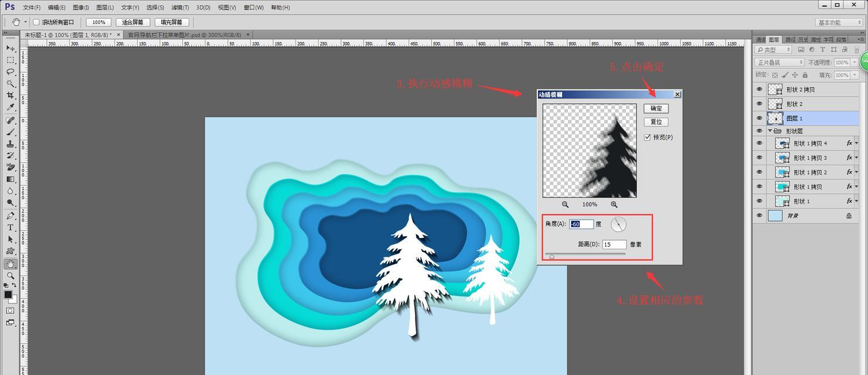Image resolution: width=868 pixels, height=375 pixels.
Task: Select the Blur tool
Action: click(10, 191)
